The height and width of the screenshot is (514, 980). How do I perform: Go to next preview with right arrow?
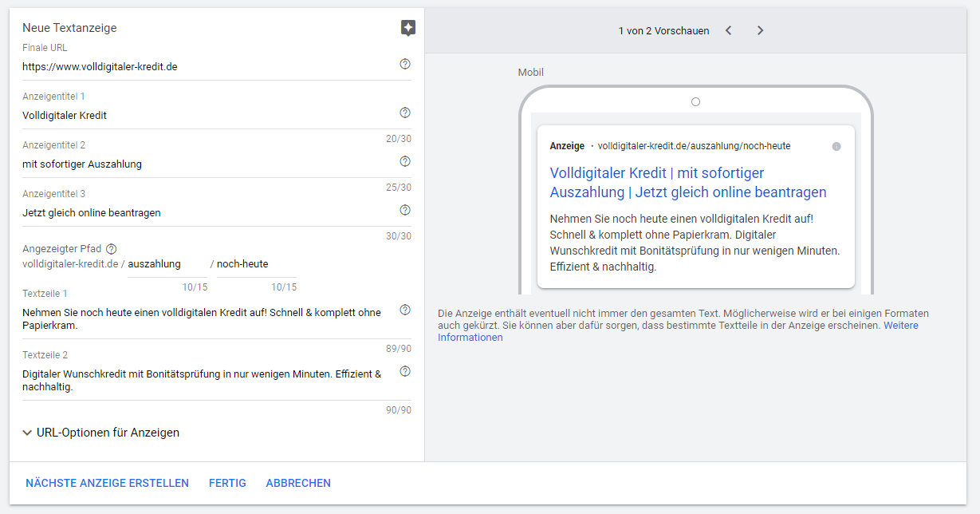click(x=760, y=30)
